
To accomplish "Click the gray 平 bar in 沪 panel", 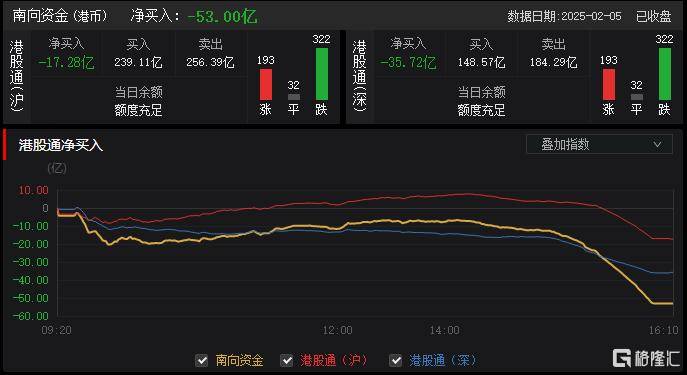I will click(x=294, y=97).
